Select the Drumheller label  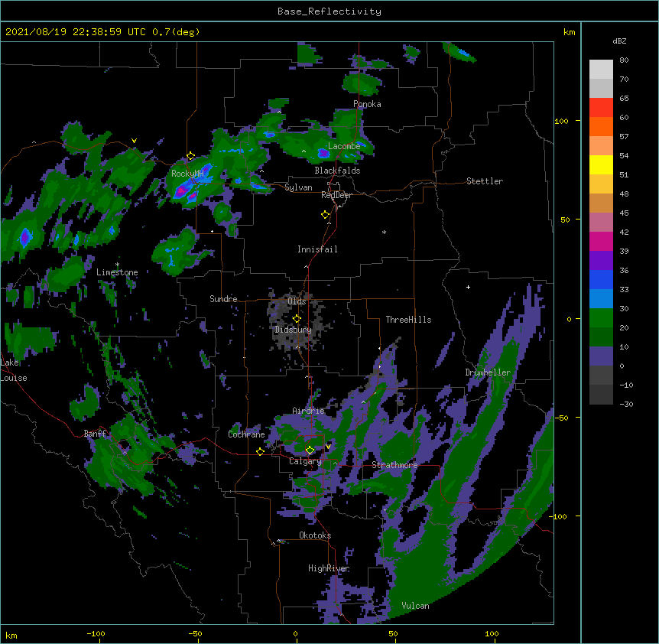pyautogui.click(x=488, y=372)
